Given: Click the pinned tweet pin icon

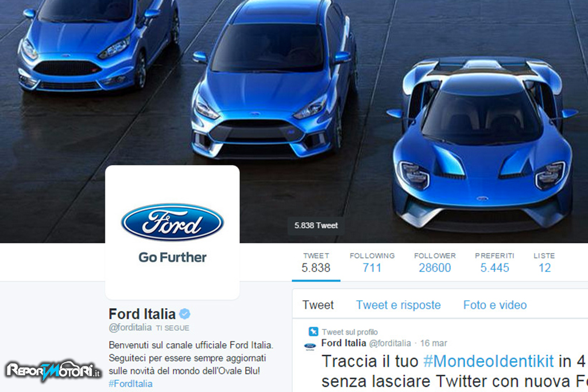Looking at the screenshot, I should (313, 331).
